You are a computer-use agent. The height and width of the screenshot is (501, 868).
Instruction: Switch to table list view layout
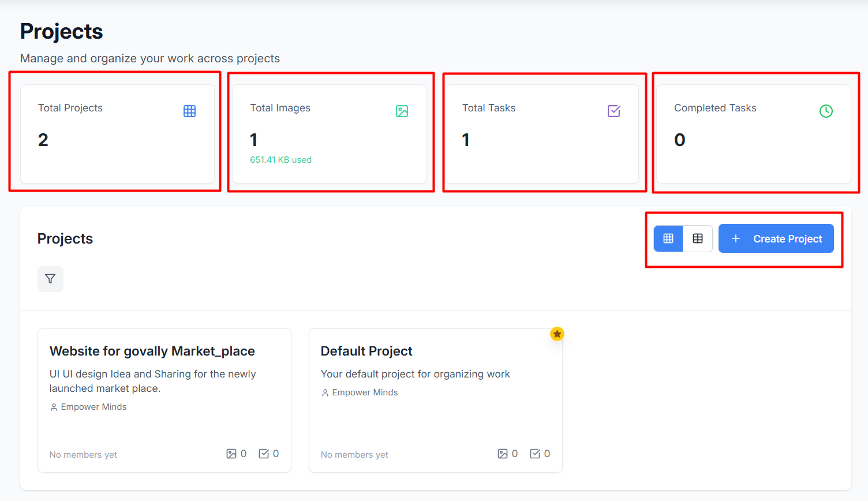pyautogui.click(x=698, y=238)
